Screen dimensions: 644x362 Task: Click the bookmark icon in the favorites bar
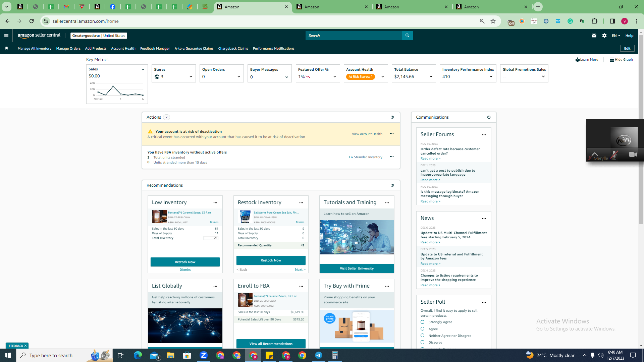[x=6, y=48]
